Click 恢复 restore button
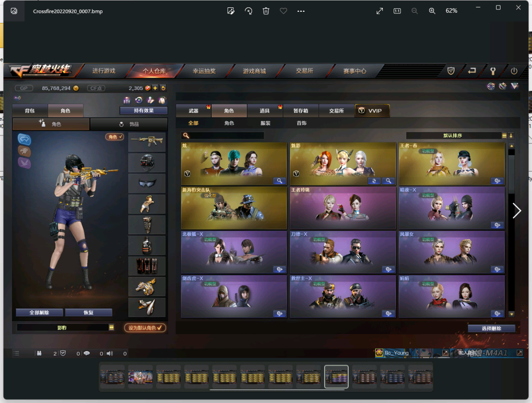This screenshot has height=403, width=532. [x=89, y=312]
